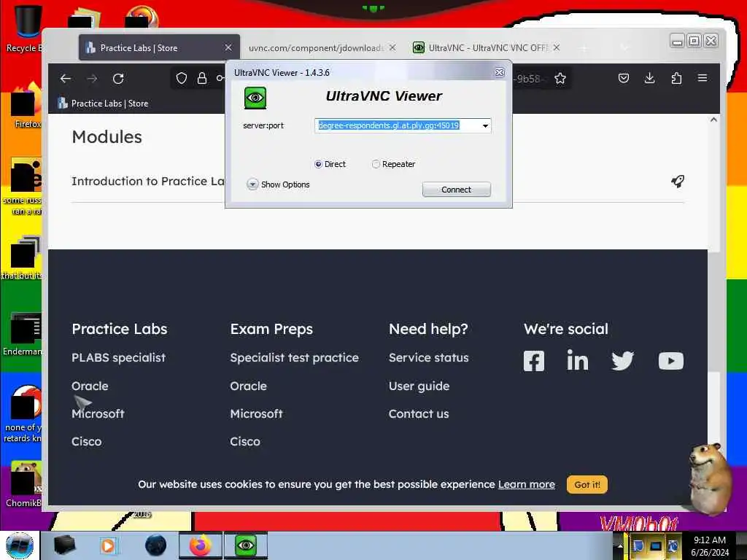Open User guide link

click(x=419, y=386)
